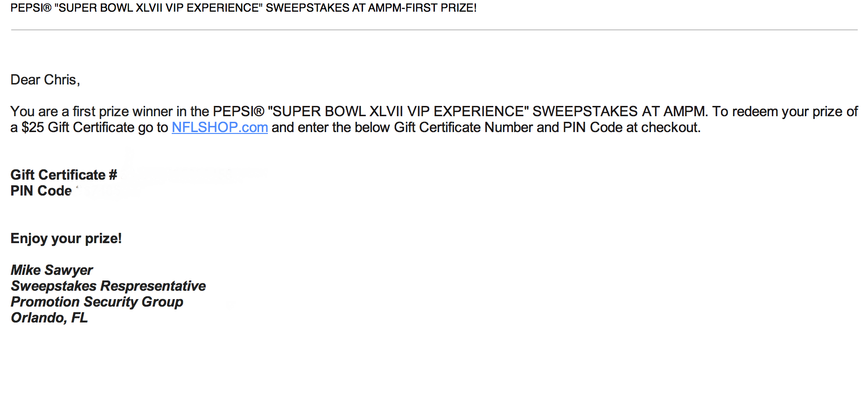Click the bold "PIN Code" label

[x=41, y=191]
